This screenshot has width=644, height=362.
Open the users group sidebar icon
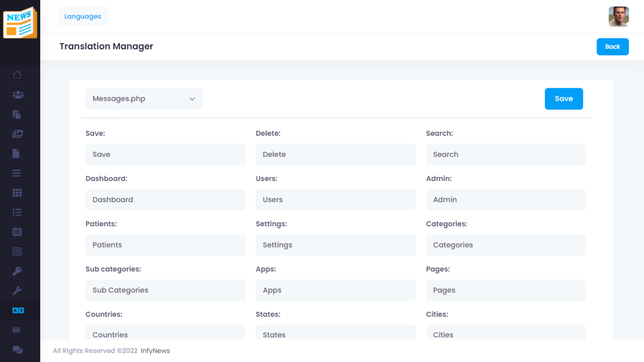point(18,95)
